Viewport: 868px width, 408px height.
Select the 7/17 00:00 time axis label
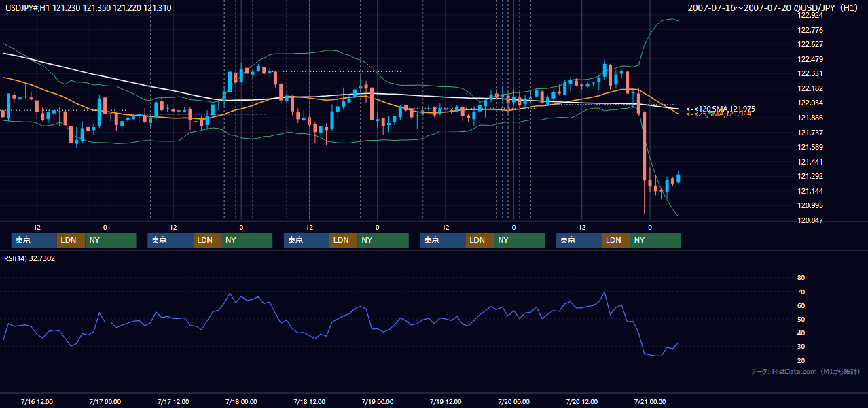click(105, 401)
